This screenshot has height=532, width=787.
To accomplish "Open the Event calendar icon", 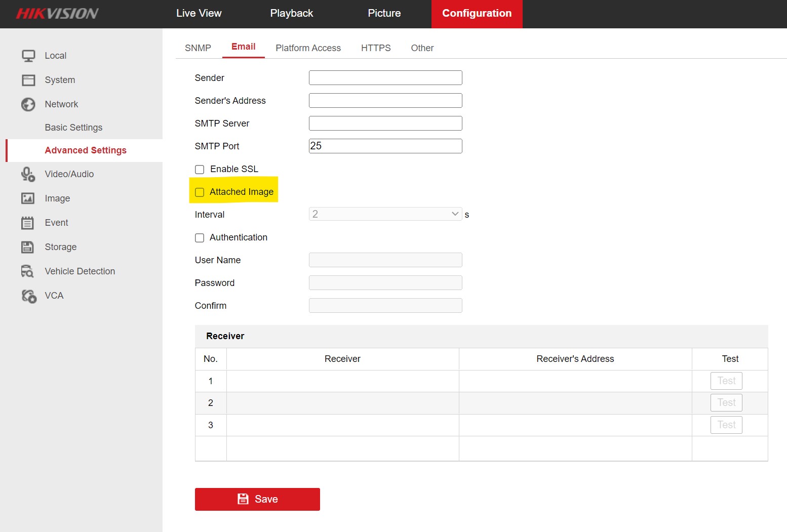I will click(x=28, y=222).
